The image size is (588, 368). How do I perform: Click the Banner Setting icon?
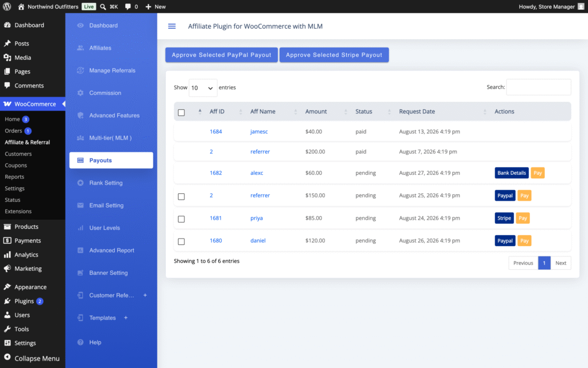point(80,273)
